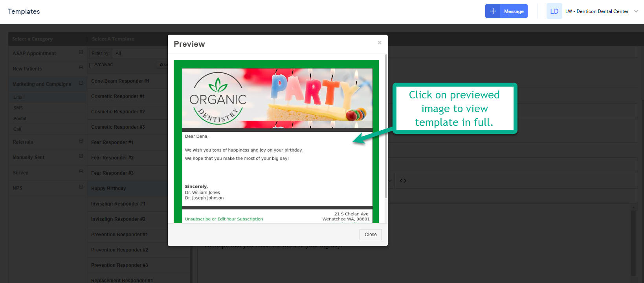Click the Preview dialog vertical scrollbar

pos(386,126)
